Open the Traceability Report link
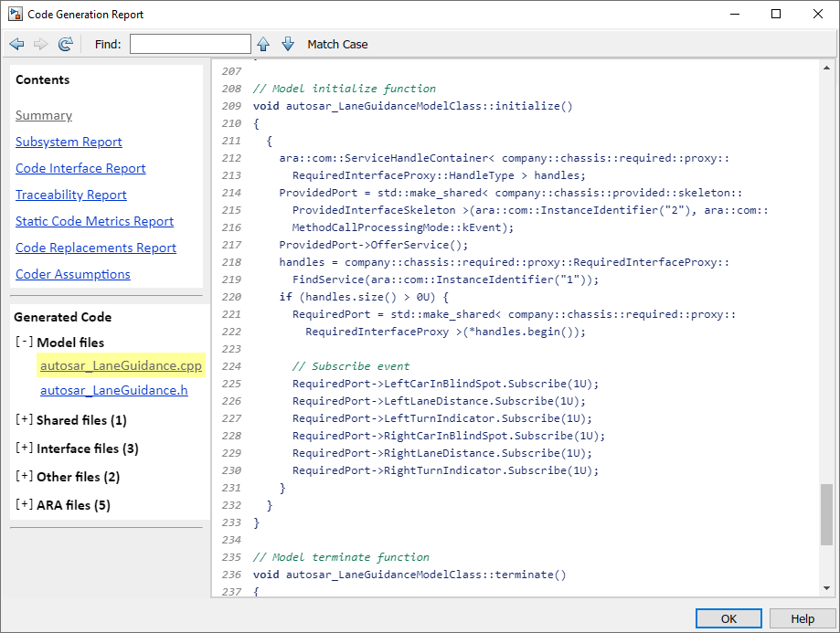 70,195
